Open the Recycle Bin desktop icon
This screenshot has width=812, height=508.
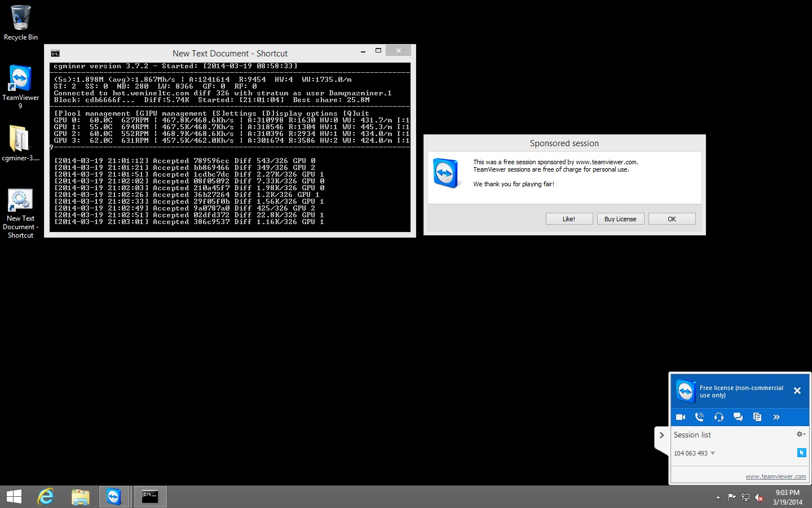click(x=20, y=23)
